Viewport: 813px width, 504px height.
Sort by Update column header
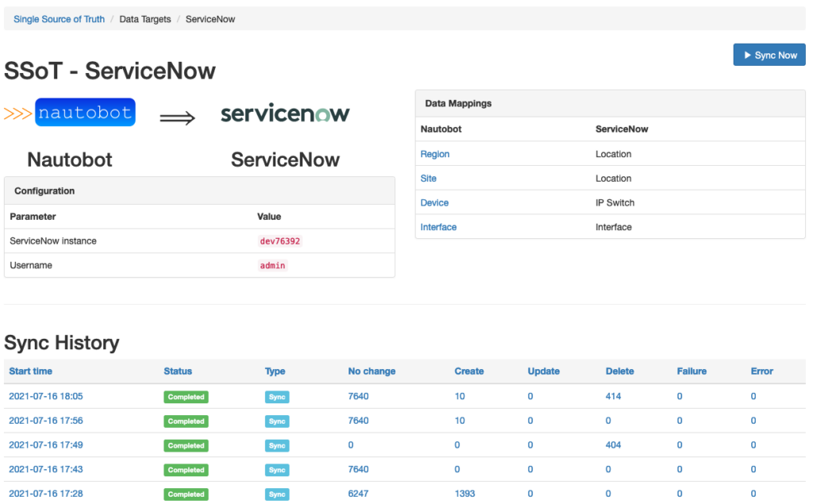click(x=543, y=371)
